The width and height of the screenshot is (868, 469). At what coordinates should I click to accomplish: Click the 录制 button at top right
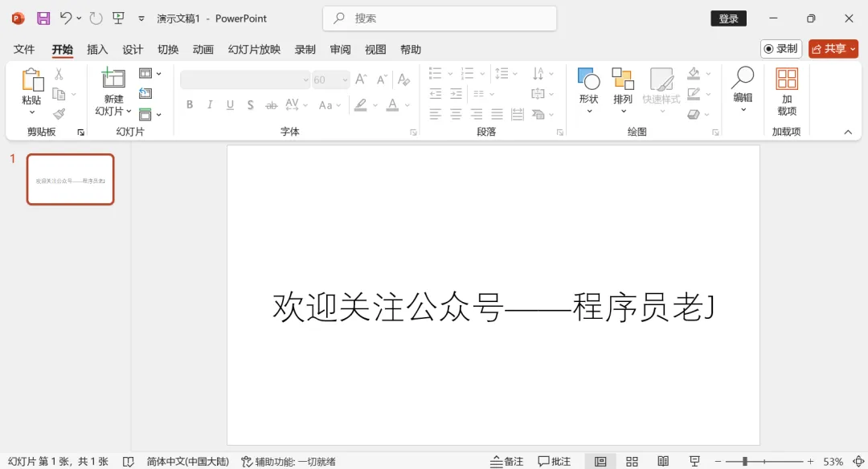pos(780,49)
